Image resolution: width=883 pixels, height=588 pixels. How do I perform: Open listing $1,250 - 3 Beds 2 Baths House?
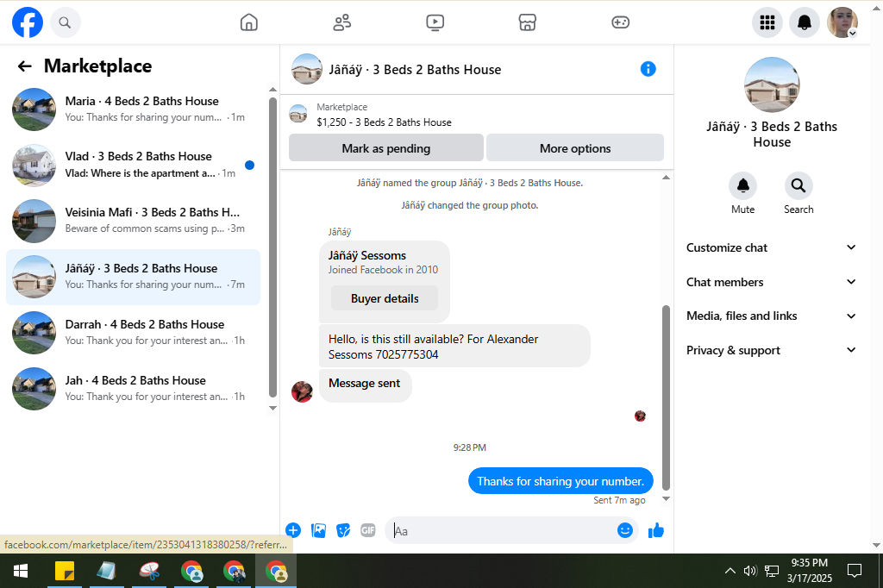click(384, 122)
